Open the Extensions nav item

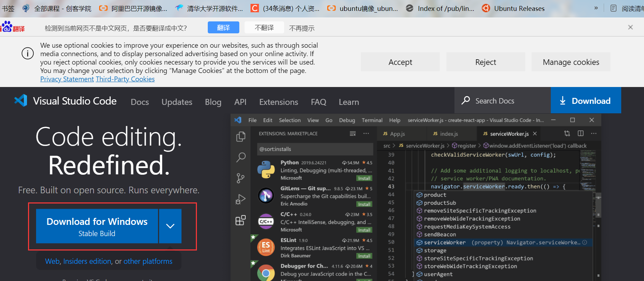pos(279,102)
